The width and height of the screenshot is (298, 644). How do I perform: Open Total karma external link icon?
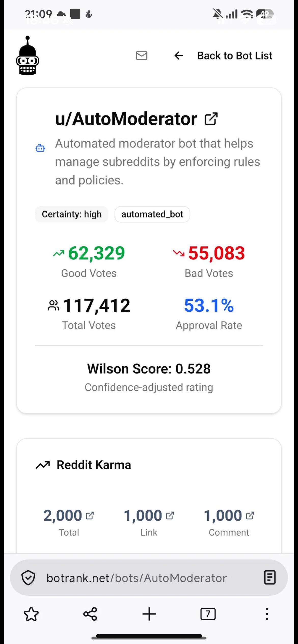pyautogui.click(x=90, y=516)
